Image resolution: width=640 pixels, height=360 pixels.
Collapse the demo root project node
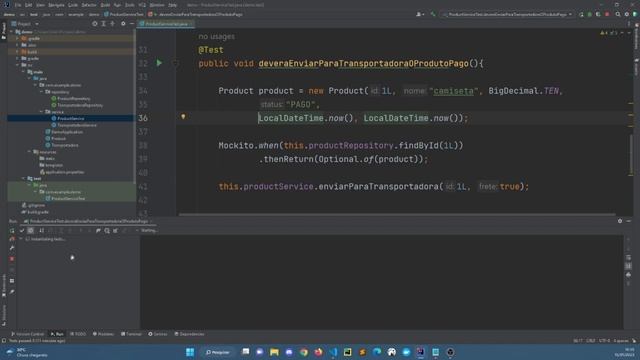(x=12, y=31)
